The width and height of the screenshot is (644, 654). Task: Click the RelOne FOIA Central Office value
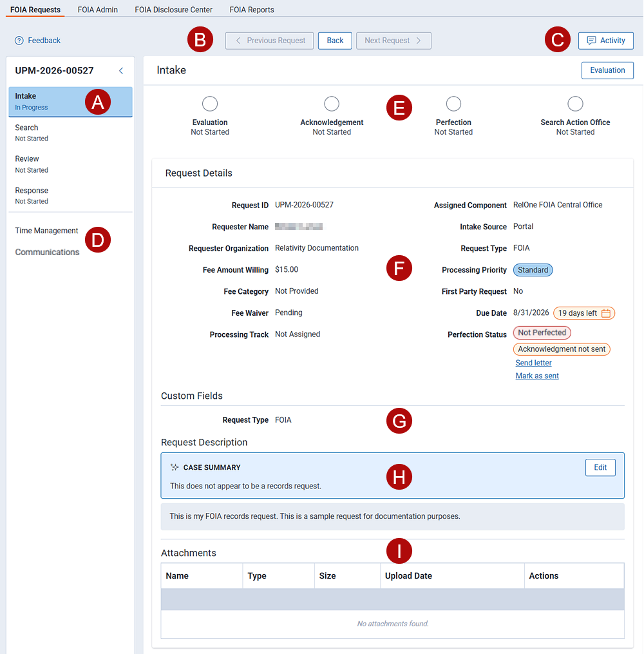click(558, 205)
